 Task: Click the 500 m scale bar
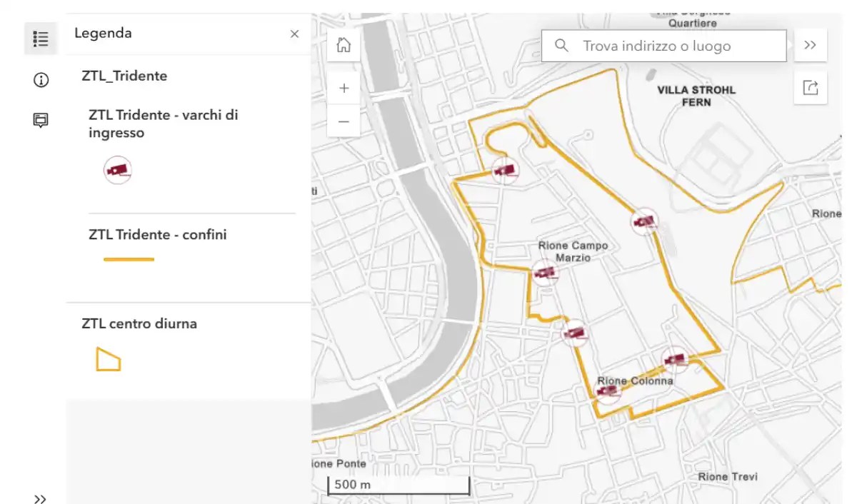click(399, 485)
